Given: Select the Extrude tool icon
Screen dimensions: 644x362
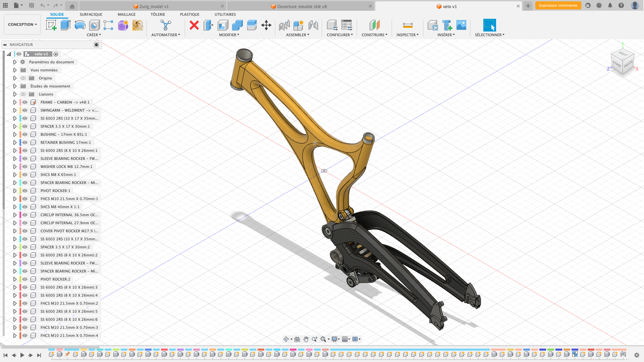Looking at the screenshot, I should click(x=65, y=25).
